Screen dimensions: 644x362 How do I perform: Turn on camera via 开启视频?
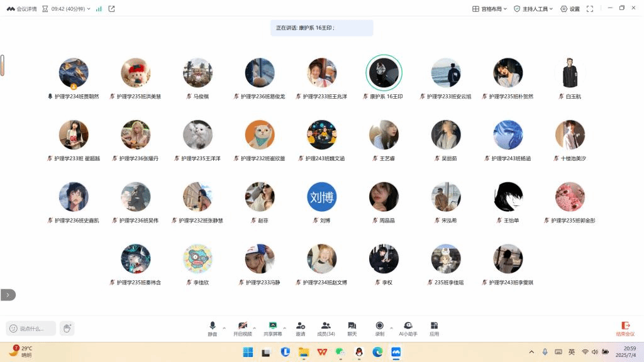(242, 328)
